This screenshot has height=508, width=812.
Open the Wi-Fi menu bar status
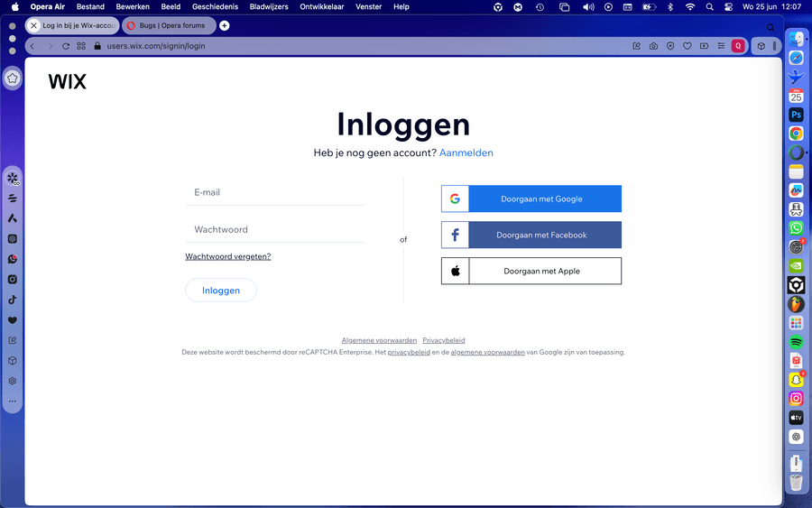690,6
